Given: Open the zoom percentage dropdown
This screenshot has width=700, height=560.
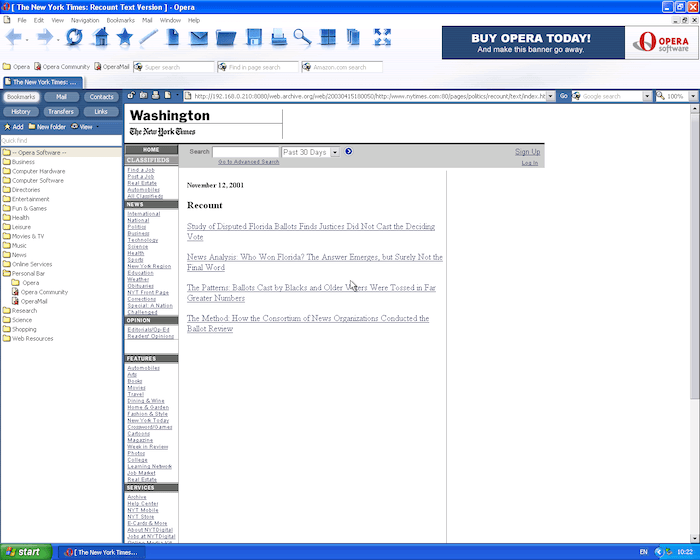Looking at the screenshot, I should (x=693, y=96).
